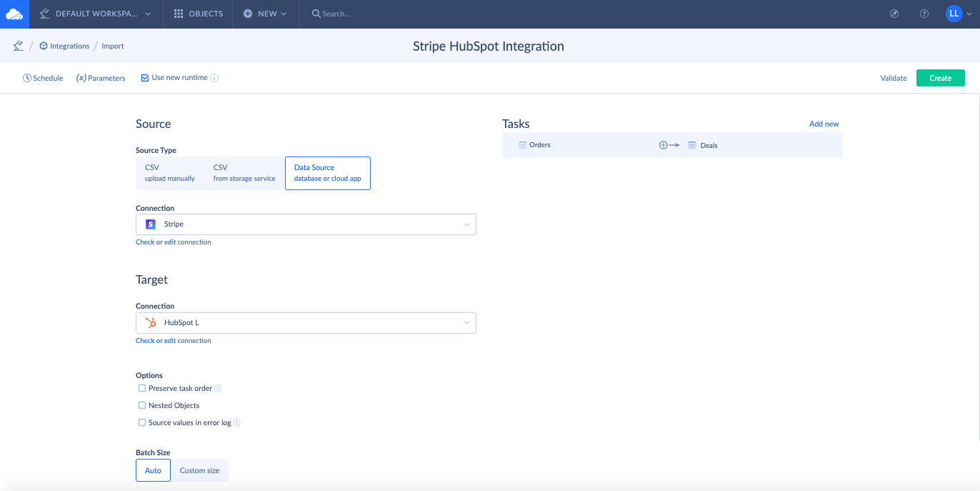Click the green Create button
980x491 pixels.
[x=940, y=77]
